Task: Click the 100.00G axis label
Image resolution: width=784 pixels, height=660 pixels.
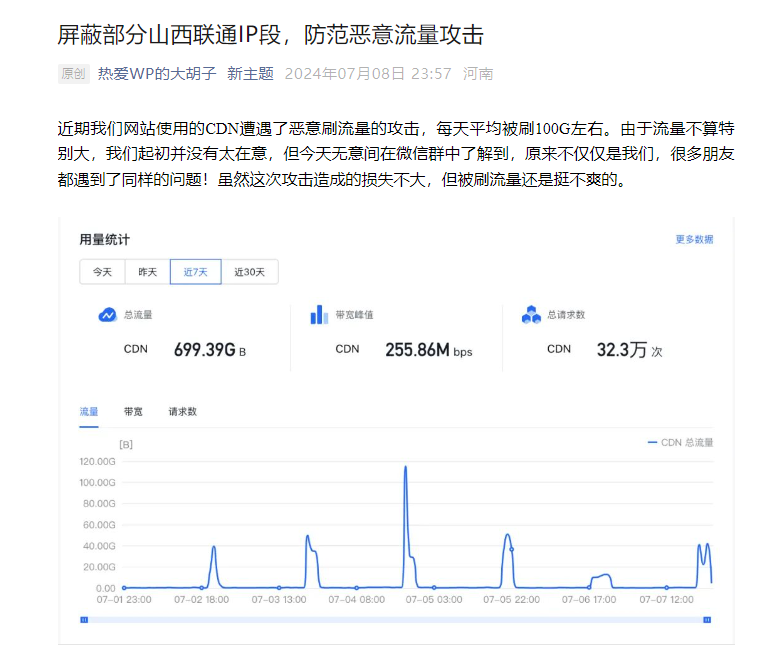Action: click(97, 482)
